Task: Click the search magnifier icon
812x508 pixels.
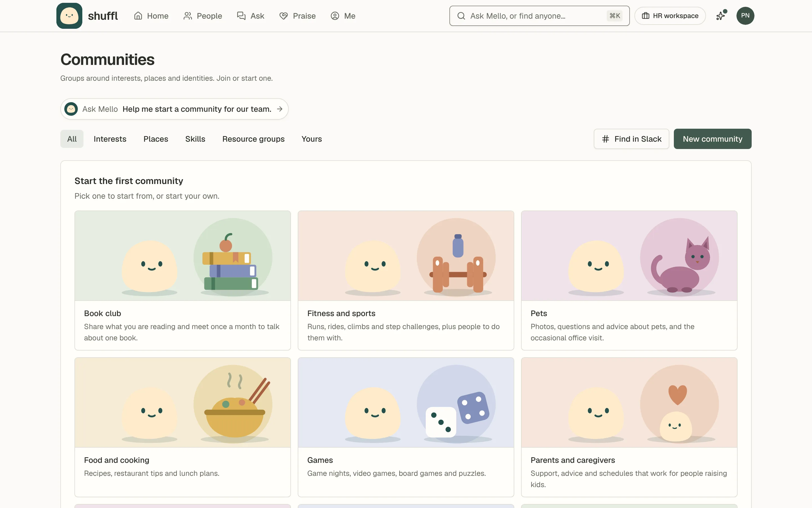Action: tap(461, 16)
